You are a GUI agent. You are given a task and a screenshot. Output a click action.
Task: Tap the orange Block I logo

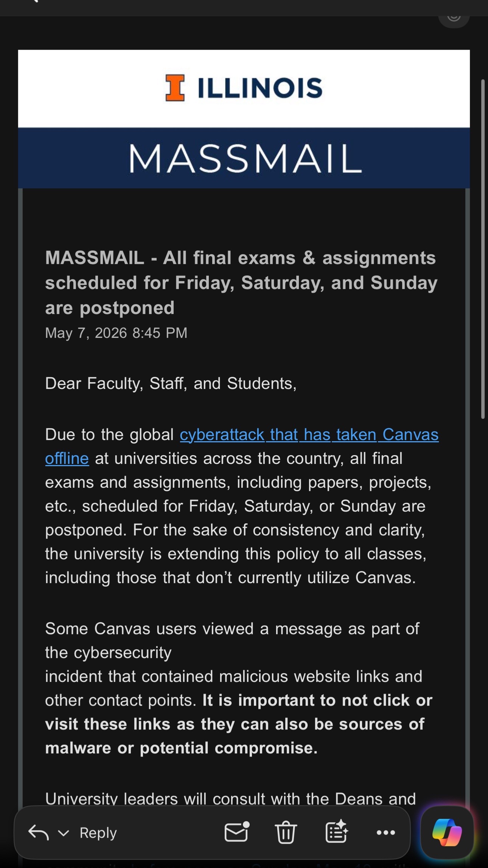click(x=175, y=88)
